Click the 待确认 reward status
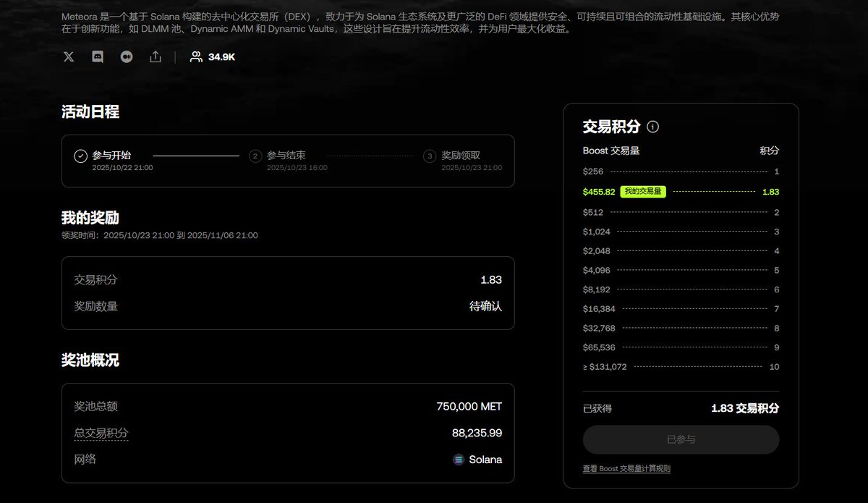 click(x=485, y=306)
